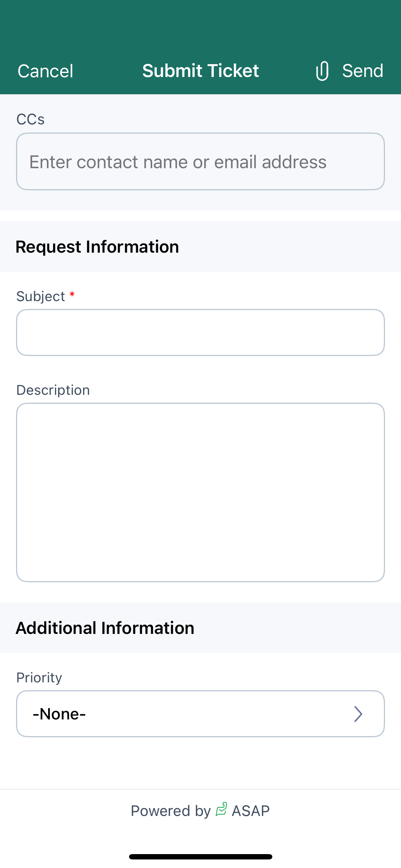Image resolution: width=401 pixels, height=868 pixels.
Task: Cancel the ticket submission
Action: tap(45, 71)
